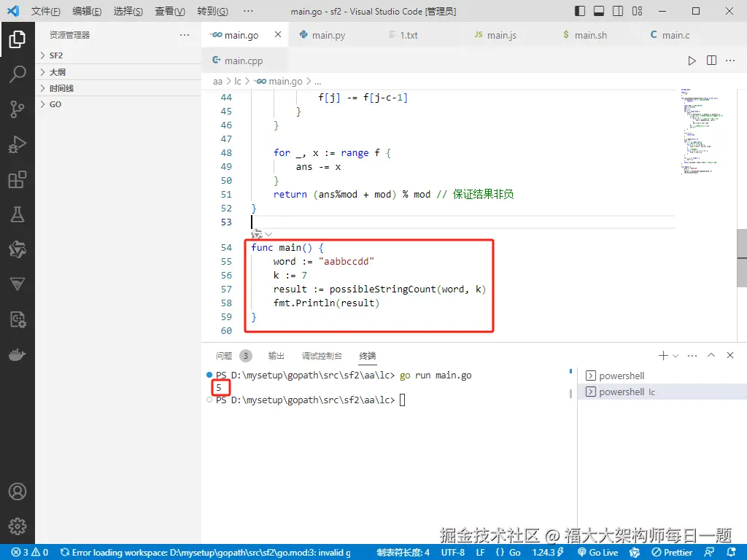The image size is (747, 560).
Task: Click errors and warnings count in status bar
Action: click(30, 553)
